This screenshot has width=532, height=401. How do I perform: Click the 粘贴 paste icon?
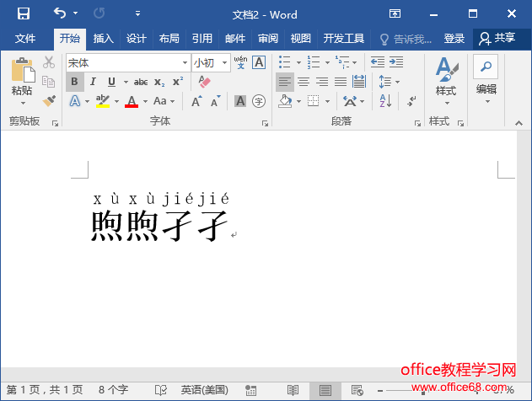pyautogui.click(x=23, y=70)
